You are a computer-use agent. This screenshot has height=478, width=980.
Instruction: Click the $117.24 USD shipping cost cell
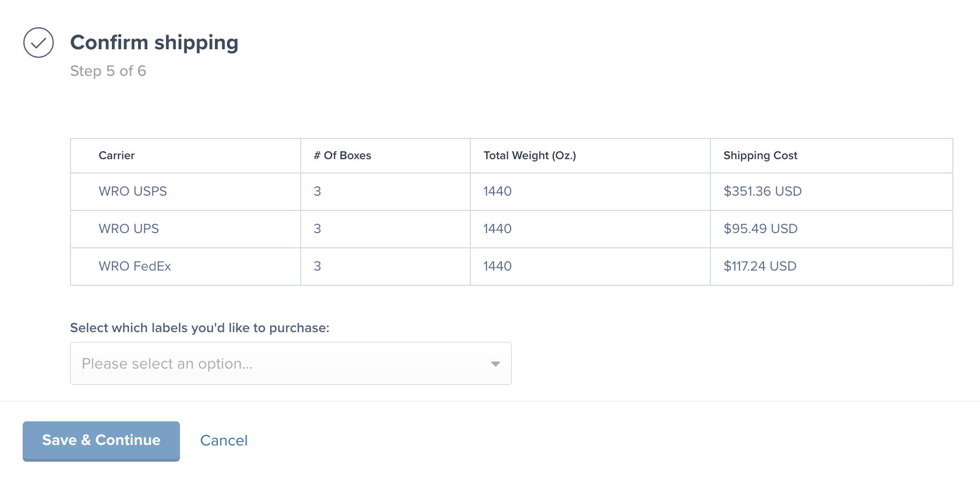[x=759, y=266]
